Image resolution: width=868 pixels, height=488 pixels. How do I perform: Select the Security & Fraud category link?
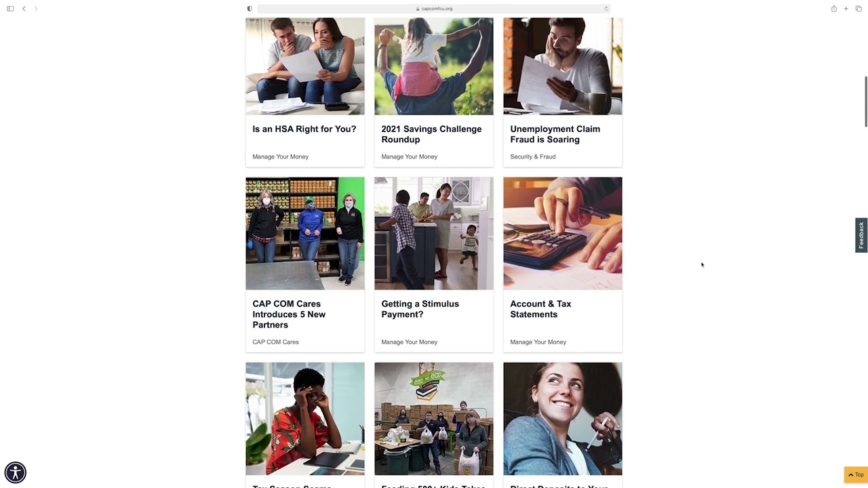533,157
